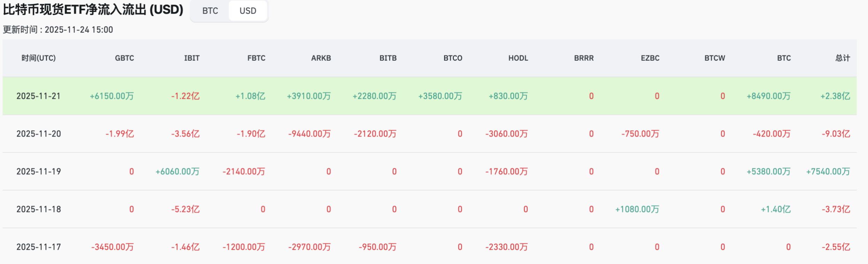
Task: Select the 总计 total column header
Action: (843, 58)
